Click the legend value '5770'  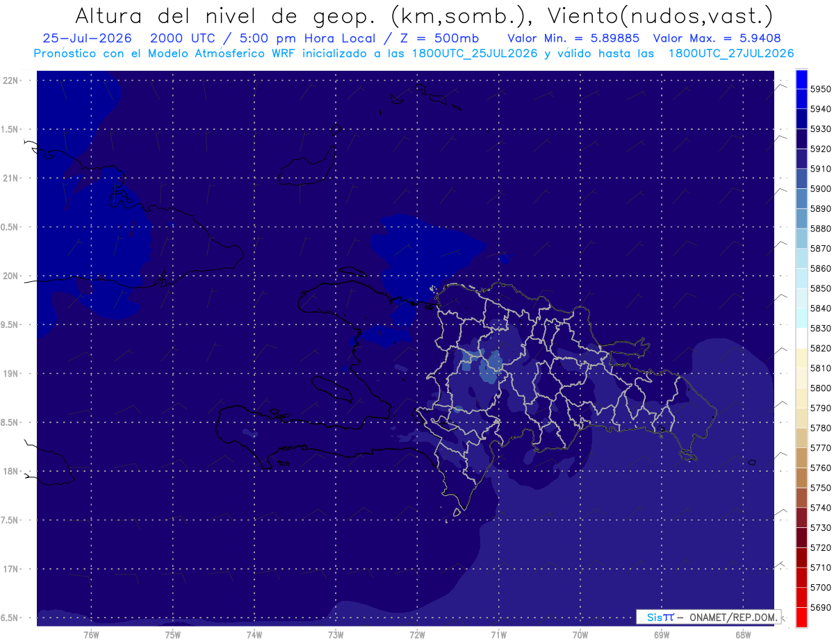click(x=821, y=448)
